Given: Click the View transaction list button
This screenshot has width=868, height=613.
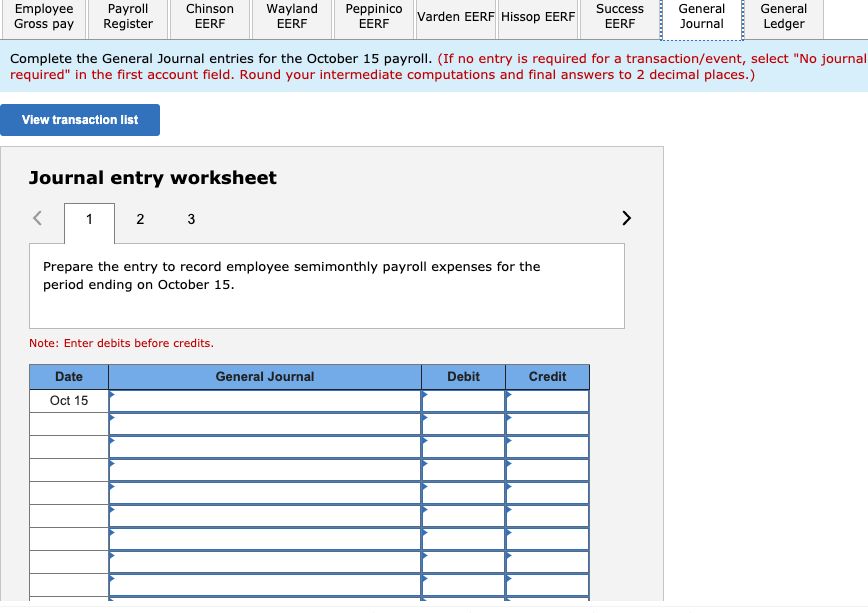Looking at the screenshot, I should tap(80, 120).
